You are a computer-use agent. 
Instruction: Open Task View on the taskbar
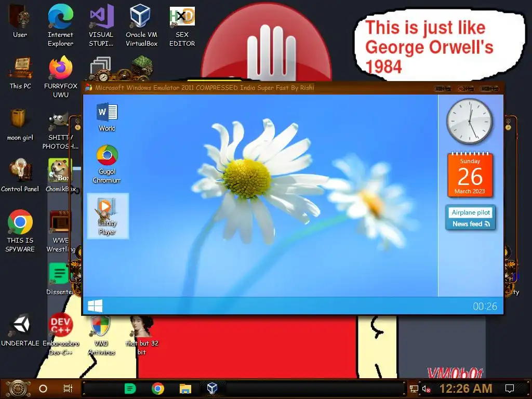coord(68,389)
